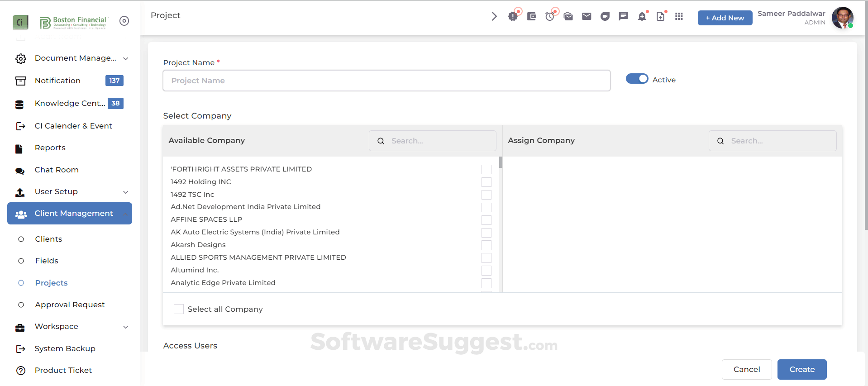Open the chat message bubble icon

pyautogui.click(x=624, y=16)
